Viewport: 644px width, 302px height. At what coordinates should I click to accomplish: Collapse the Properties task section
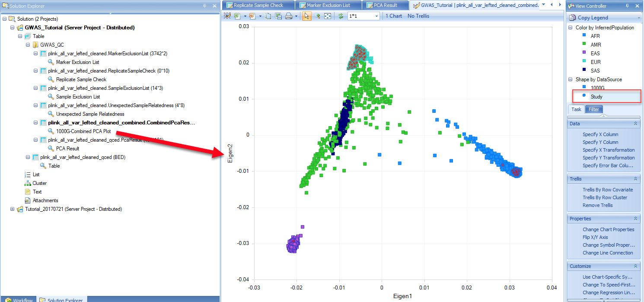pos(635,219)
